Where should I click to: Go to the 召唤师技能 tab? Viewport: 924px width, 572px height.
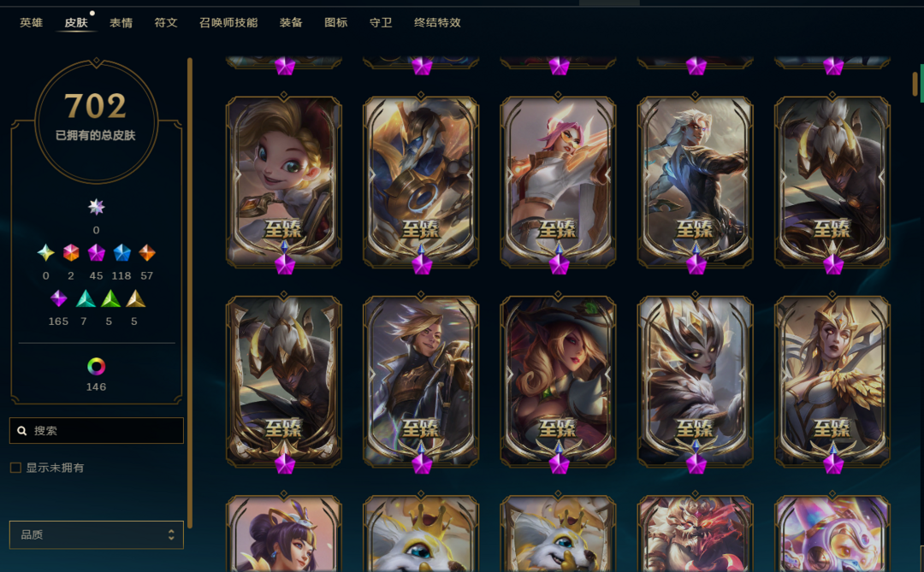[x=228, y=22]
